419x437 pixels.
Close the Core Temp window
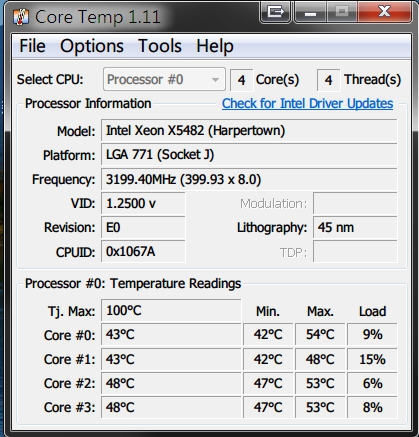384,12
